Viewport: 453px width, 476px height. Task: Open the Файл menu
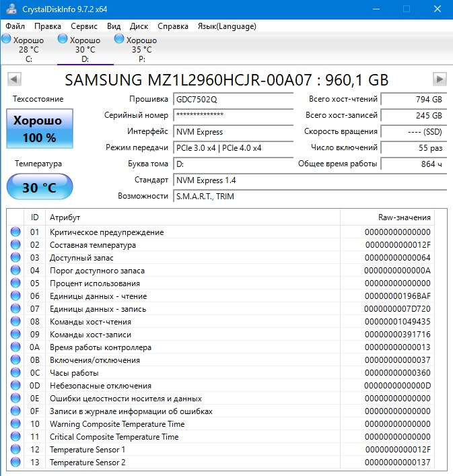point(15,26)
